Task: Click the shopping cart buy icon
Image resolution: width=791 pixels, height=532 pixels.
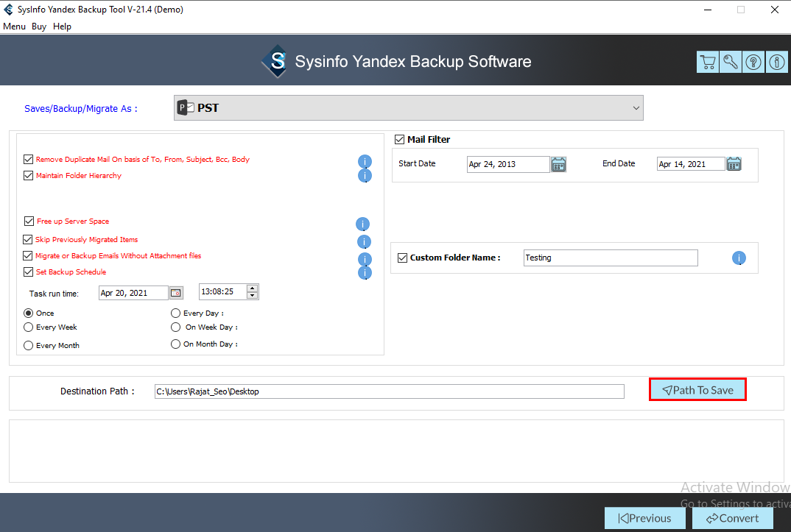Action: pyautogui.click(x=708, y=62)
